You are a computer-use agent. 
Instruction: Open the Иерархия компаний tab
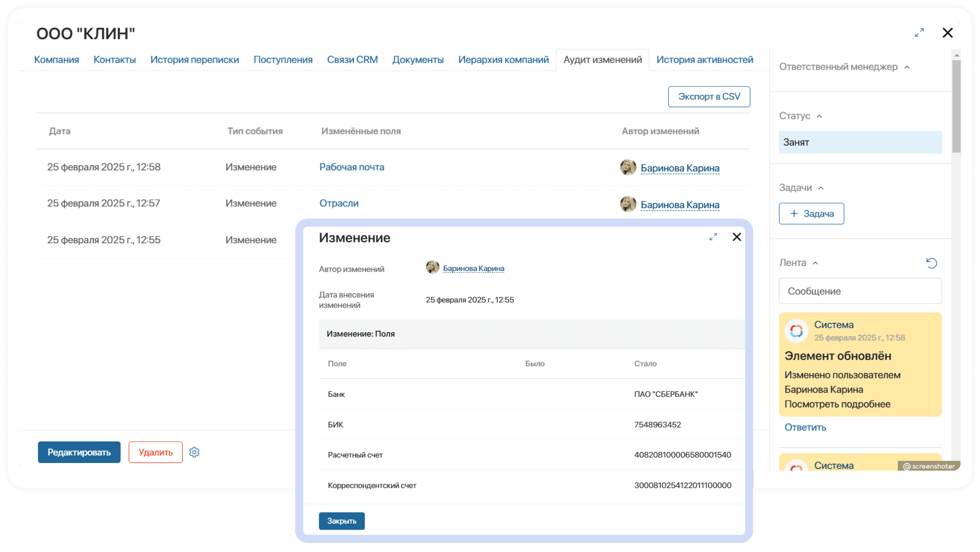tap(503, 60)
